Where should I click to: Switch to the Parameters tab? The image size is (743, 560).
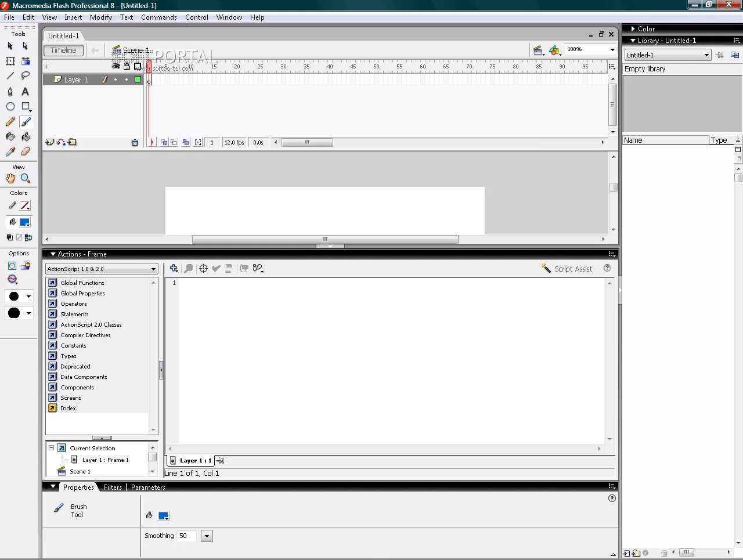148,487
